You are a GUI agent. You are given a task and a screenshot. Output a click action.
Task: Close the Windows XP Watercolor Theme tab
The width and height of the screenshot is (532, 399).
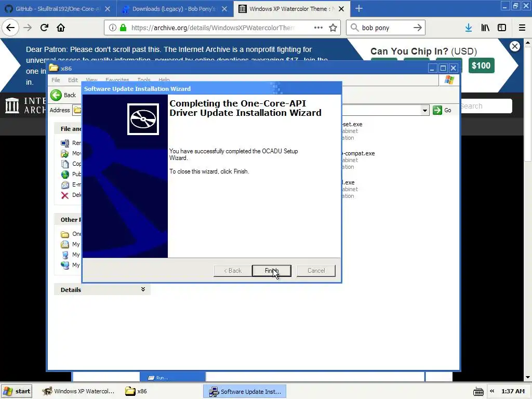342,9
